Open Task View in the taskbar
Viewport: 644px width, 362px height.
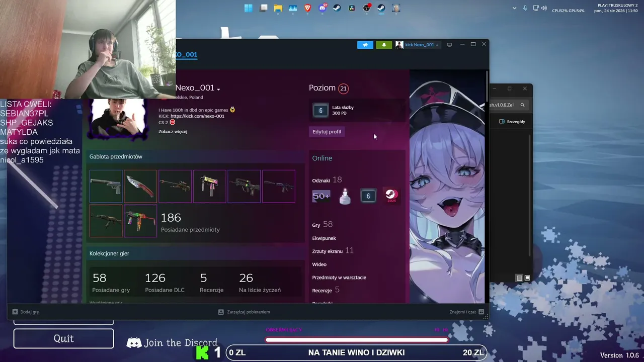coord(264,8)
